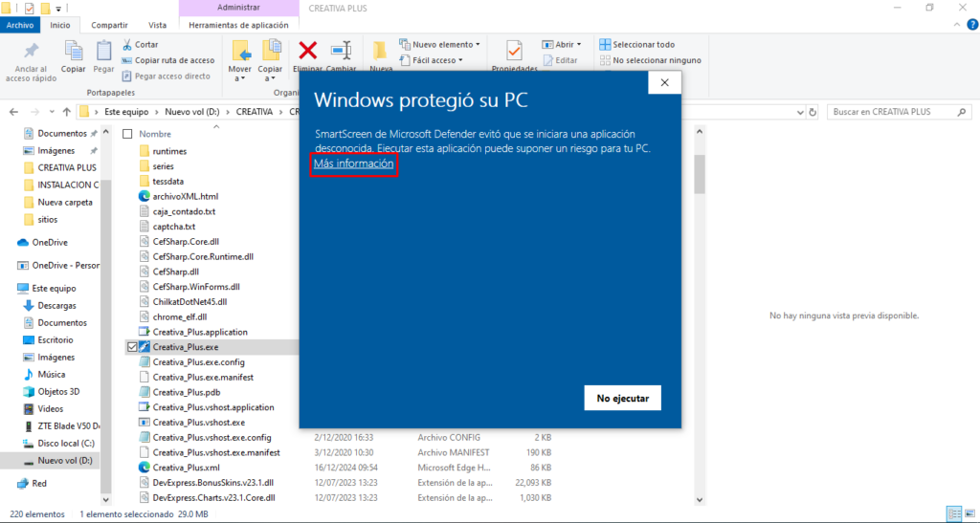The height and width of the screenshot is (523, 980).
Task: Click the No ejecutar button
Action: [622, 398]
